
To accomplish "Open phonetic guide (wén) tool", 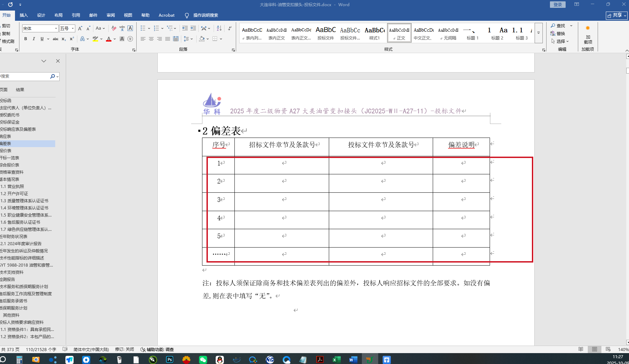I will tap(122, 28).
